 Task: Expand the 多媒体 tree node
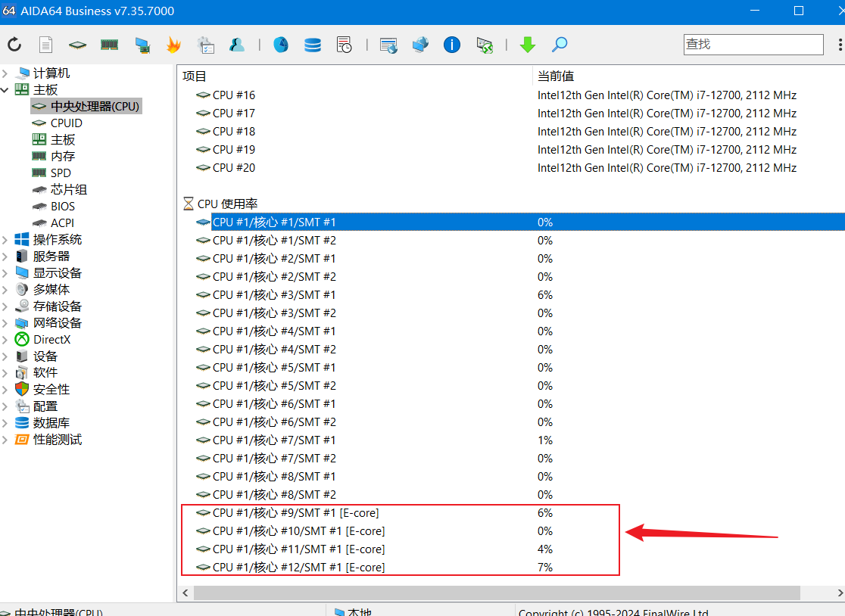(5, 290)
